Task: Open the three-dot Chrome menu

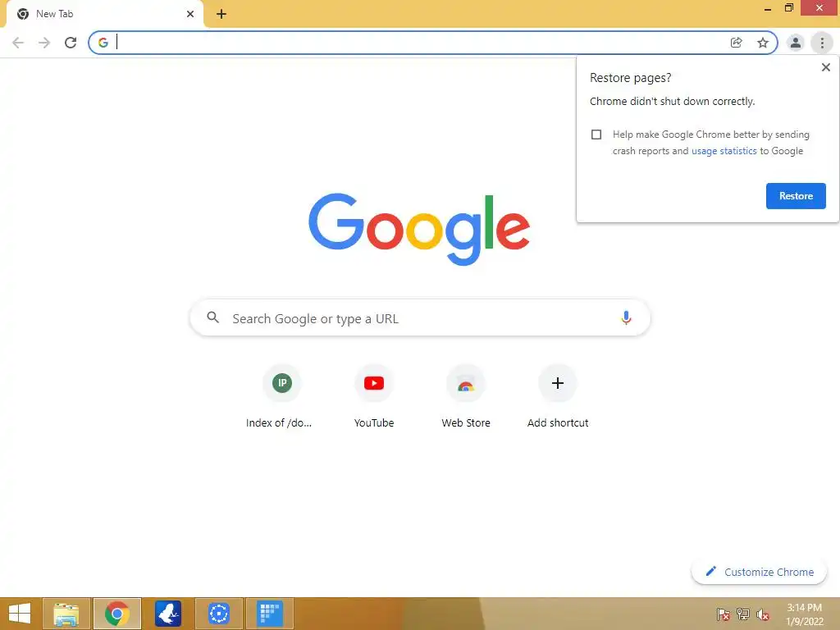Action: pyautogui.click(x=822, y=43)
